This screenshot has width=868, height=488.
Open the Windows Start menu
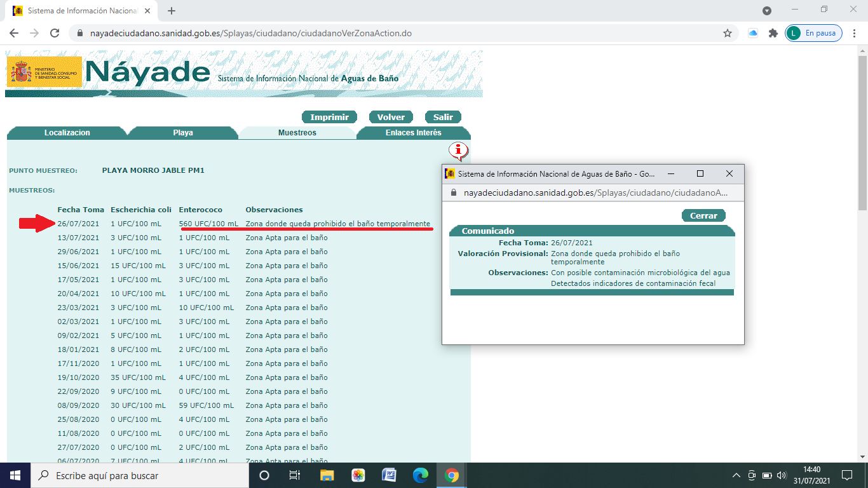pos(15,475)
